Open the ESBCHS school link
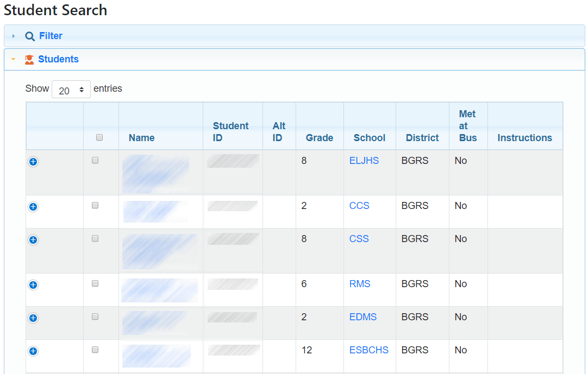 [368, 350]
